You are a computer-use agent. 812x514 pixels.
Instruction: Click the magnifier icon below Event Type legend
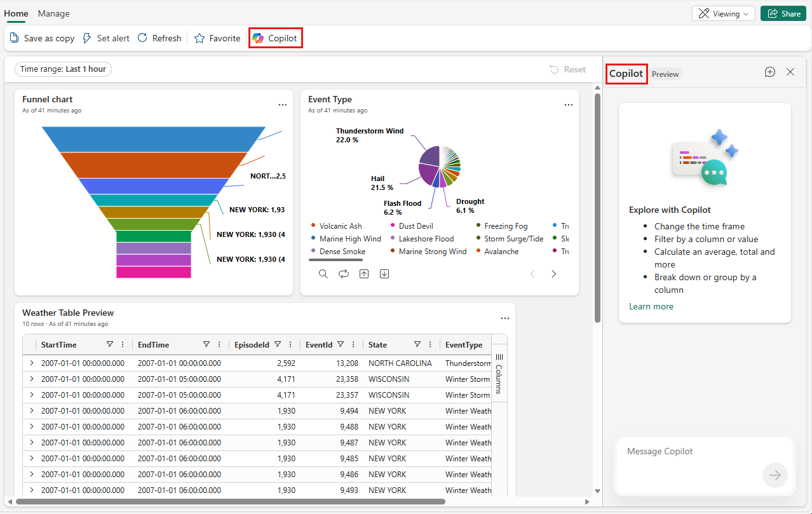[323, 274]
